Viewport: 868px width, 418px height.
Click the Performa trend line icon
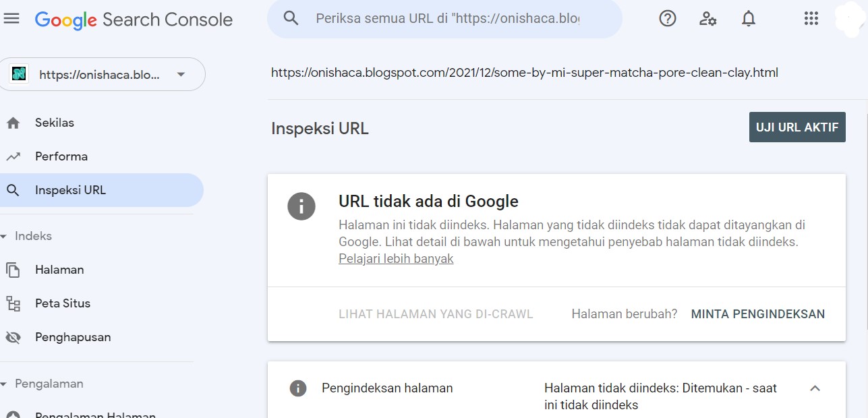(13, 156)
